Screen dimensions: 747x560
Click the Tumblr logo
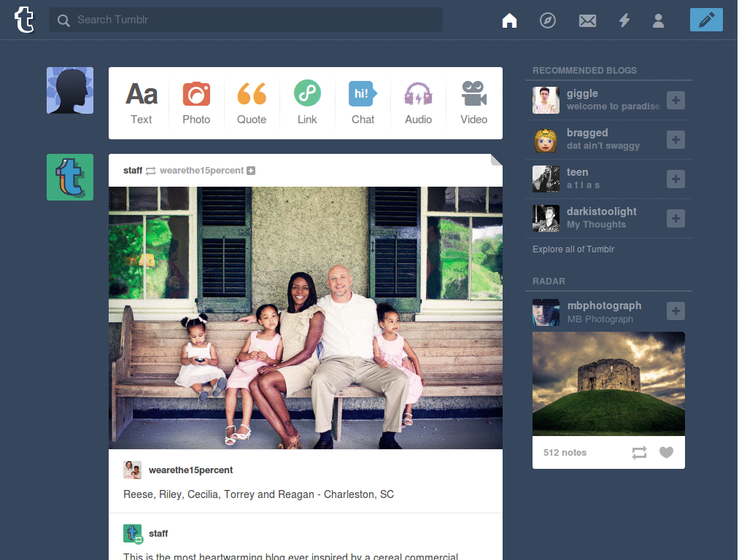[x=24, y=20]
